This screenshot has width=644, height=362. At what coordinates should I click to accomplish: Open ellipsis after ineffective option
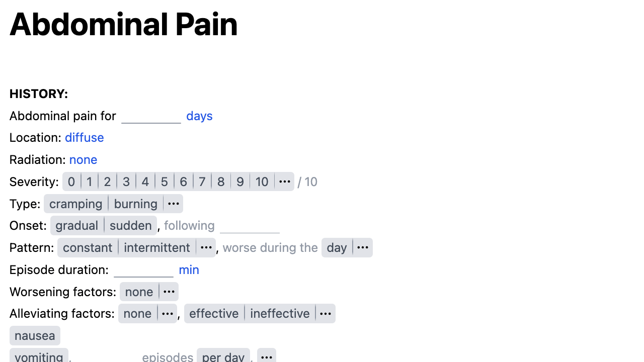tap(325, 313)
